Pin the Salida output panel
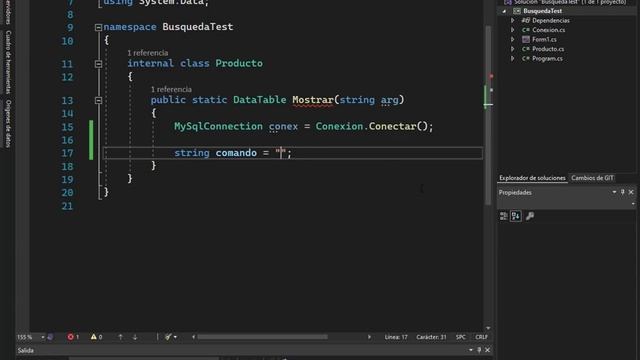Screen dimensions: 640x360 pos(479,350)
